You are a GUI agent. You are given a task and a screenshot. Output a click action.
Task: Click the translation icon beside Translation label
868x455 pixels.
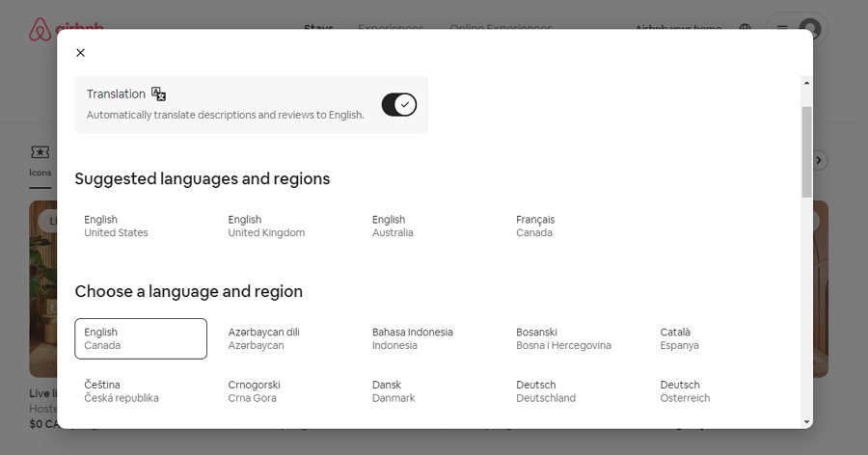(159, 94)
